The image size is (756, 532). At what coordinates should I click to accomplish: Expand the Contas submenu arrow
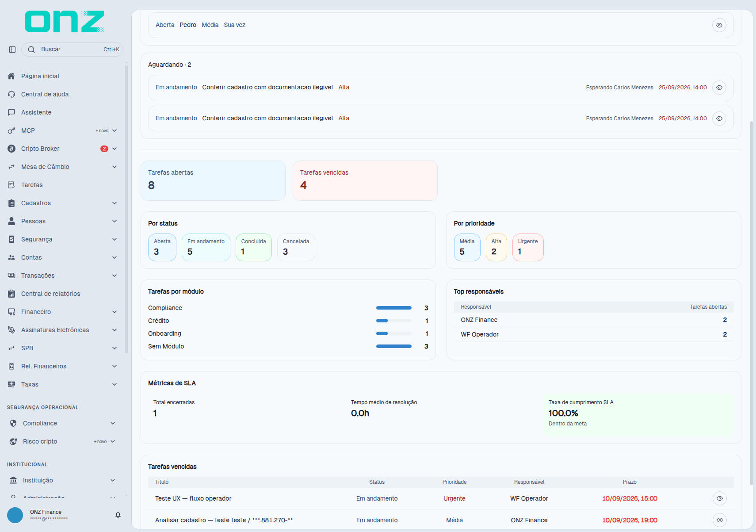[115, 257]
